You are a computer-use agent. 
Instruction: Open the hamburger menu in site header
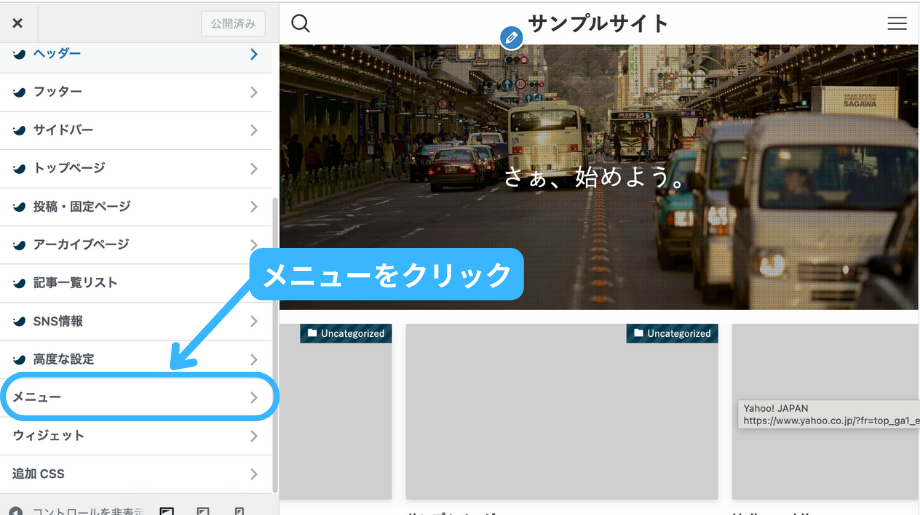point(897,24)
